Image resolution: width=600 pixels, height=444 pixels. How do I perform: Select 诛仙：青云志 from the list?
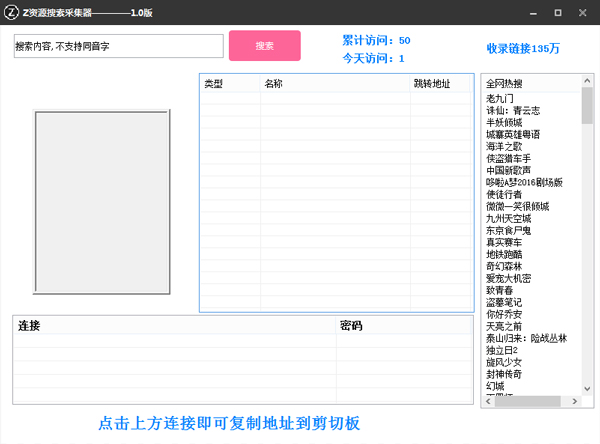point(513,111)
